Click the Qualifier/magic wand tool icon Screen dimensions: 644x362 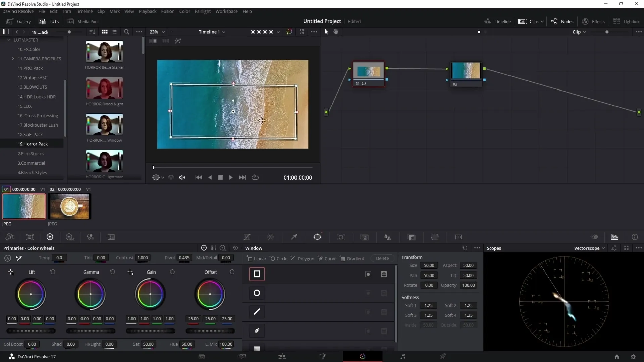coord(294,237)
